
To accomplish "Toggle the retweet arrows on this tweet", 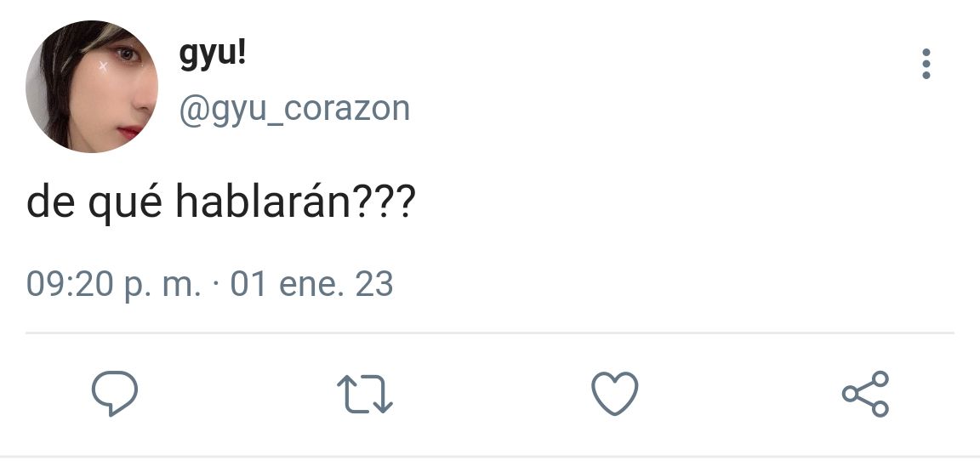I will tap(365, 394).
